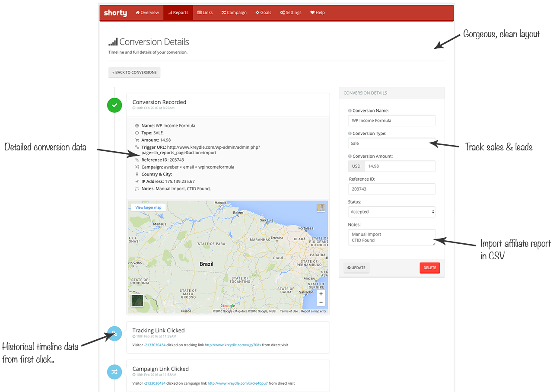Click the campaign text aweber > email > wpincomeformula
This screenshot has width=553, height=392.
(x=198, y=167)
